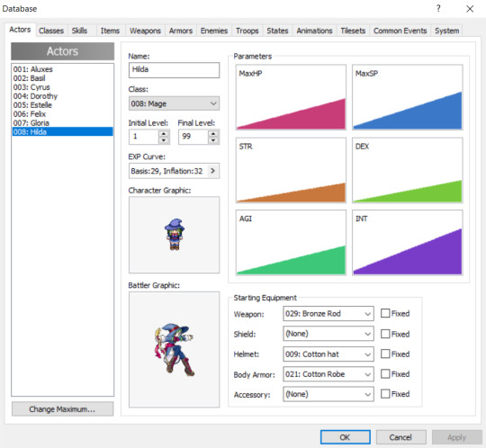Open the Body Armor dropdown
Screen dimensions: 486x448
(328, 374)
